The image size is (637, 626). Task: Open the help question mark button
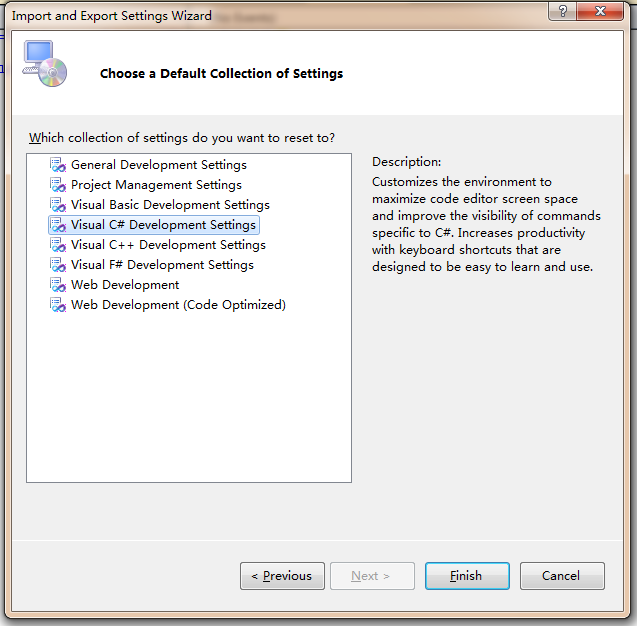[x=562, y=11]
